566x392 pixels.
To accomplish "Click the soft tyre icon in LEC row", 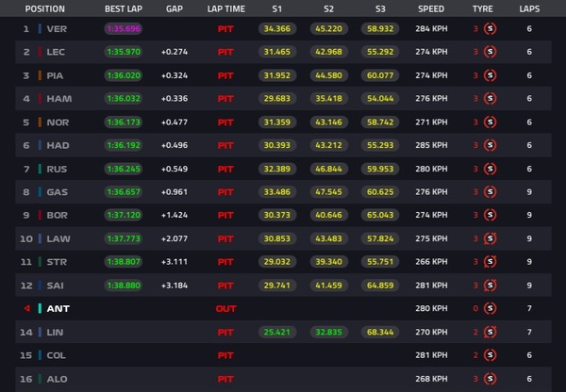I will (x=490, y=52).
